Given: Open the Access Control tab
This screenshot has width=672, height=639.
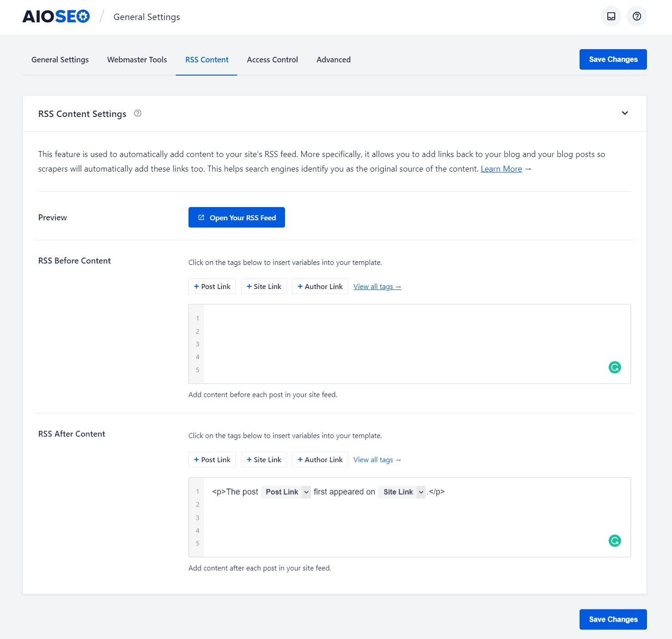Looking at the screenshot, I should coord(272,60).
